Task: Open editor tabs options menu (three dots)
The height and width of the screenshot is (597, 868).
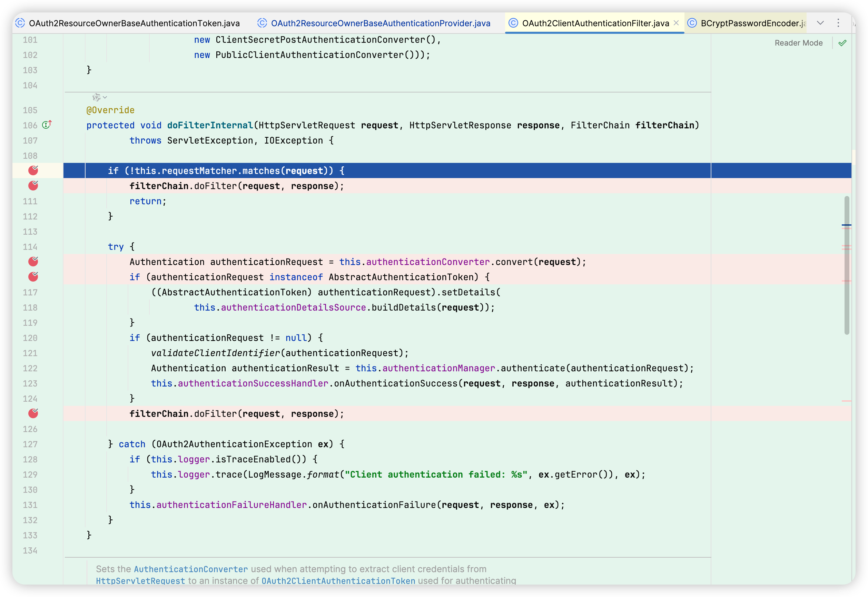Action: click(838, 23)
